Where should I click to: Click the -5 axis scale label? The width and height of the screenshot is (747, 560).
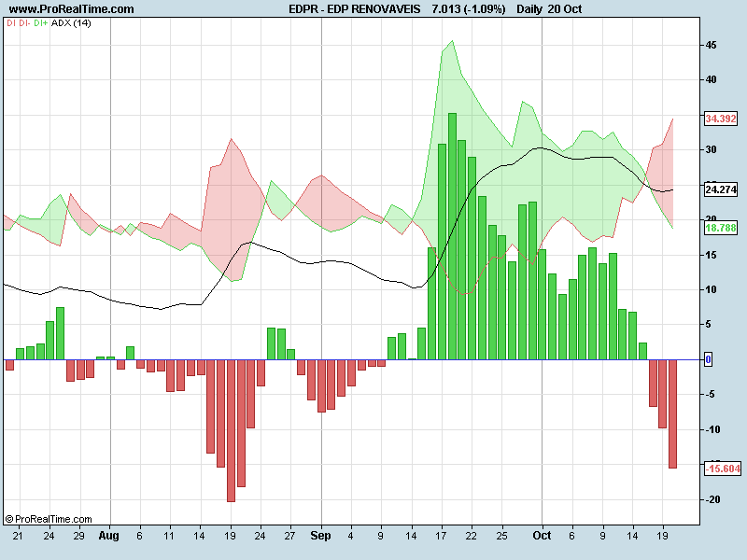pos(710,394)
